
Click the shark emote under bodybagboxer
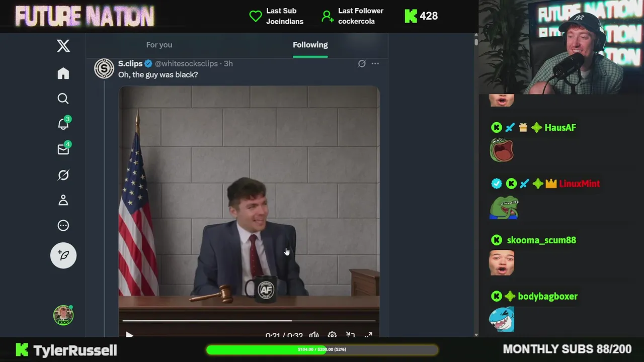pyautogui.click(x=502, y=319)
